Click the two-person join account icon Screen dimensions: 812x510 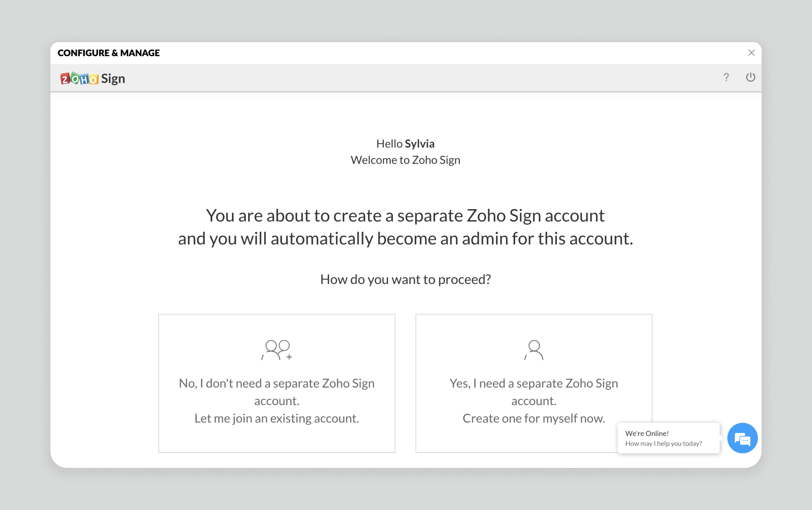[277, 350]
